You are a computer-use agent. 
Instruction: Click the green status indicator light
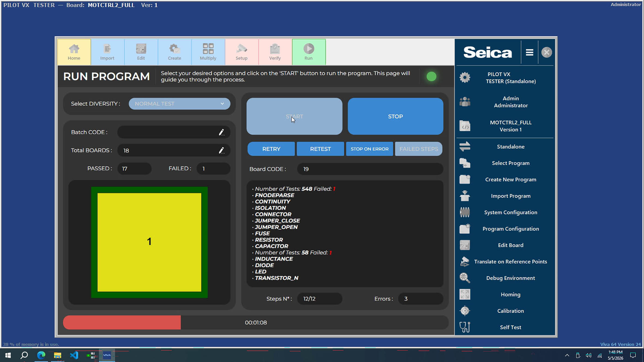tap(431, 77)
